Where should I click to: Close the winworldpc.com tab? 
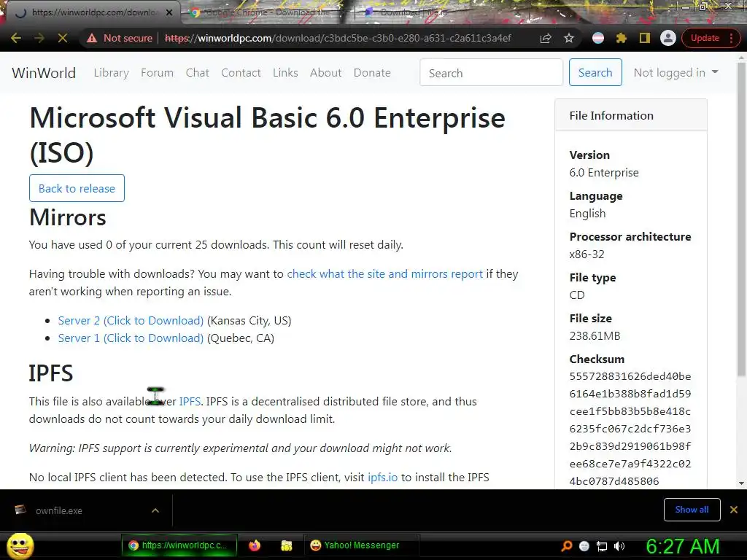[169, 12]
